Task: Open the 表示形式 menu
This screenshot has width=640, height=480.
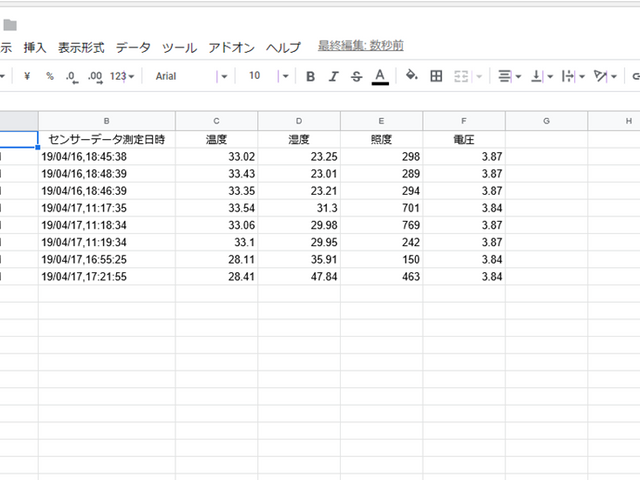Action: (81, 48)
